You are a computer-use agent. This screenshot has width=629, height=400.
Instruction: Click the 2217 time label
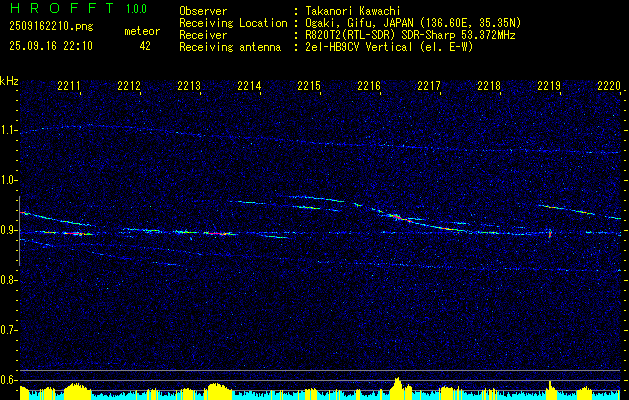(429, 85)
